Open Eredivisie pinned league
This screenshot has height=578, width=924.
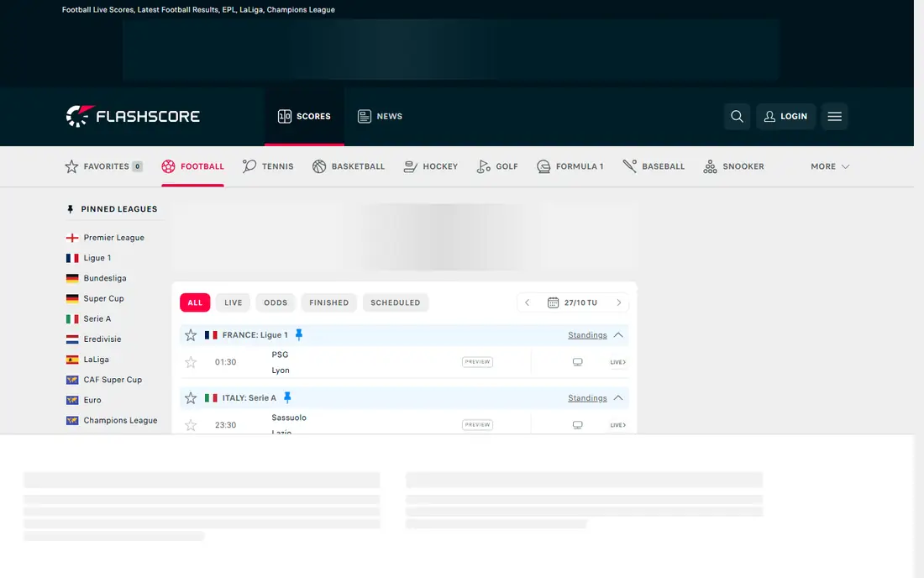tap(94, 339)
